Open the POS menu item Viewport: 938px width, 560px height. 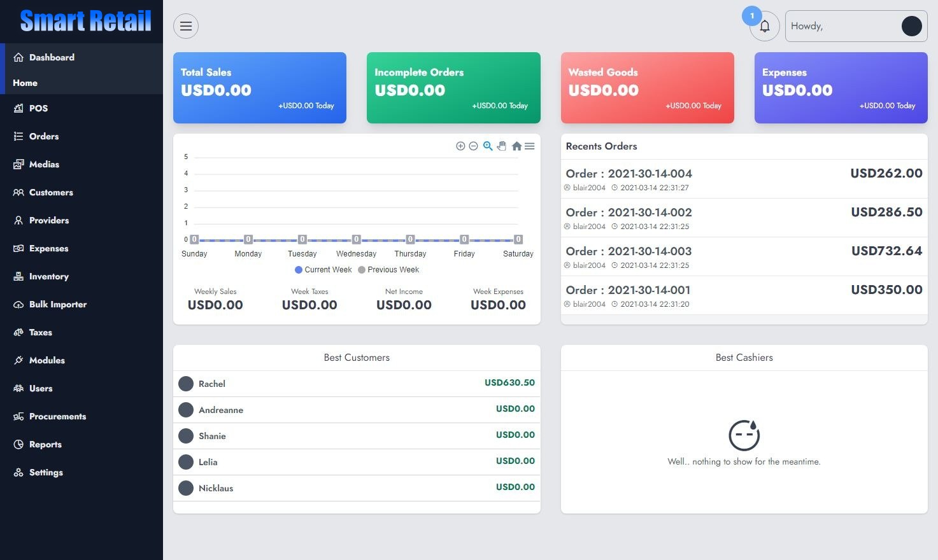(x=38, y=108)
